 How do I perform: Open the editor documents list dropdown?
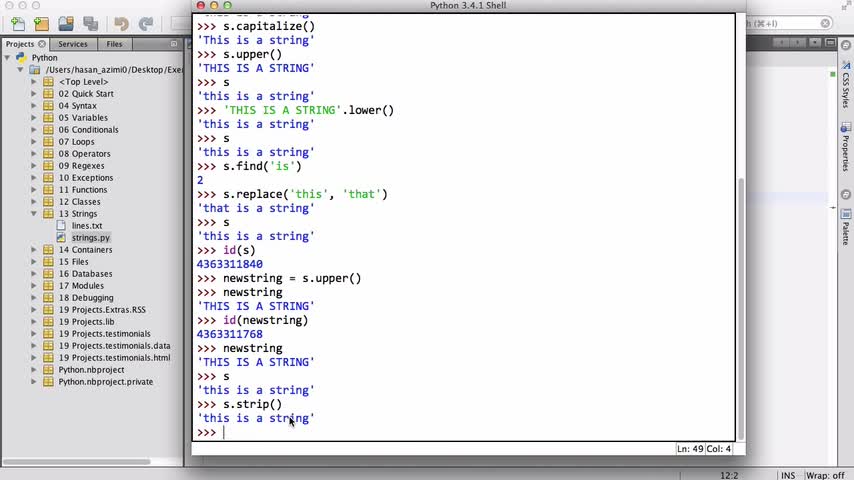814,42
